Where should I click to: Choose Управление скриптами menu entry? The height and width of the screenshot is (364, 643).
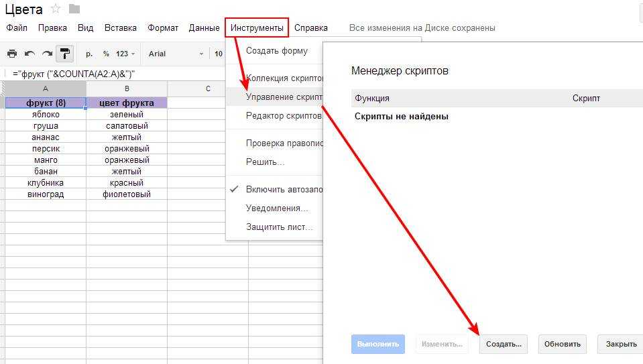click(x=275, y=97)
